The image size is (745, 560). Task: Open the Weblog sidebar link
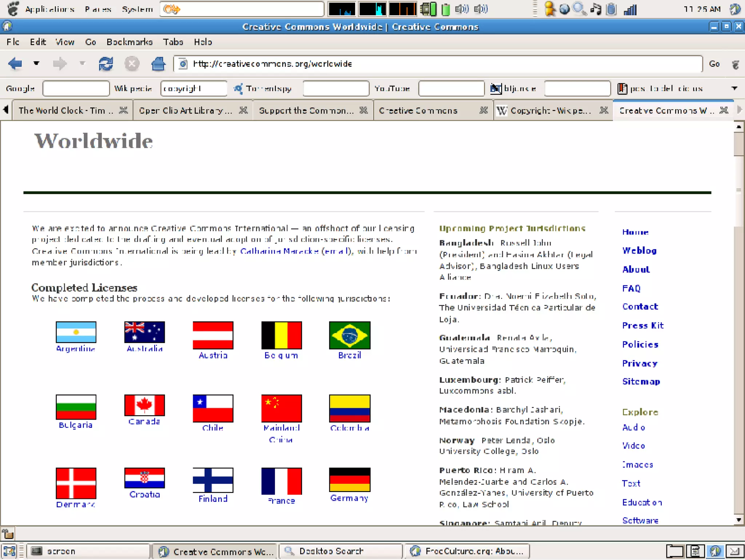click(639, 251)
